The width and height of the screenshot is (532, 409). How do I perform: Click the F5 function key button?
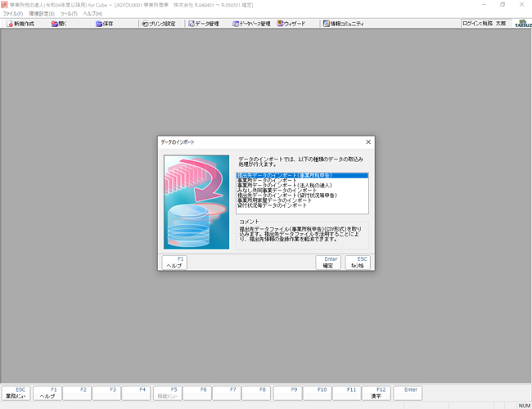pyautogui.click(x=168, y=393)
